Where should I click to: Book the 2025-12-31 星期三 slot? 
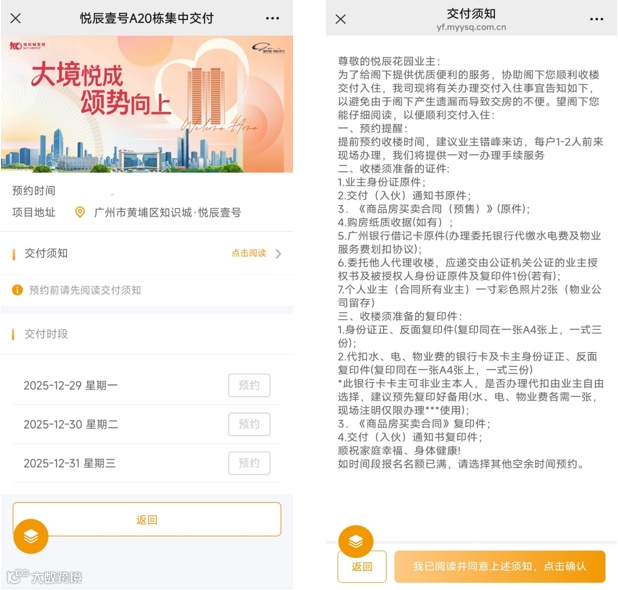(249, 463)
